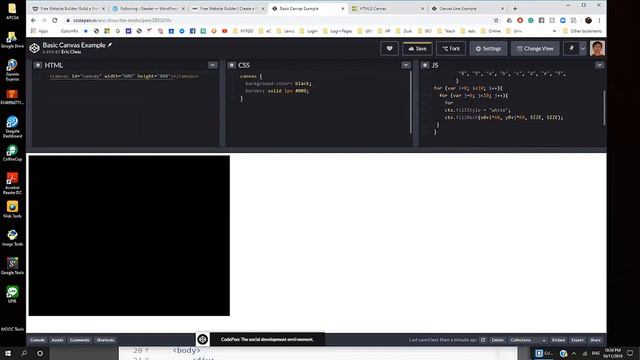This screenshot has height=360, width=640.
Task: Click Chrome profile avatar in toolbar
Action: 588,20
